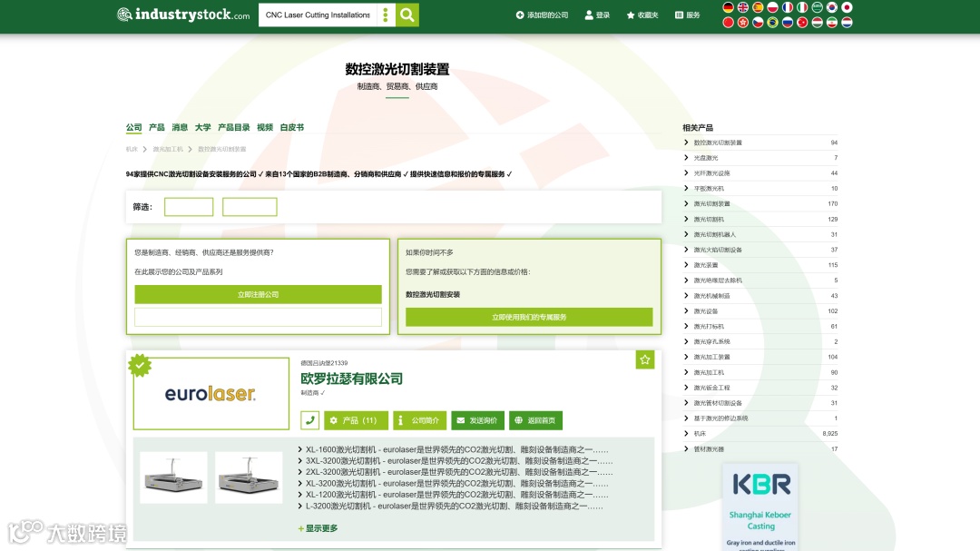The image size is (980, 551).
Task: Click the 机床 breadcrumb link
Action: [x=132, y=149]
